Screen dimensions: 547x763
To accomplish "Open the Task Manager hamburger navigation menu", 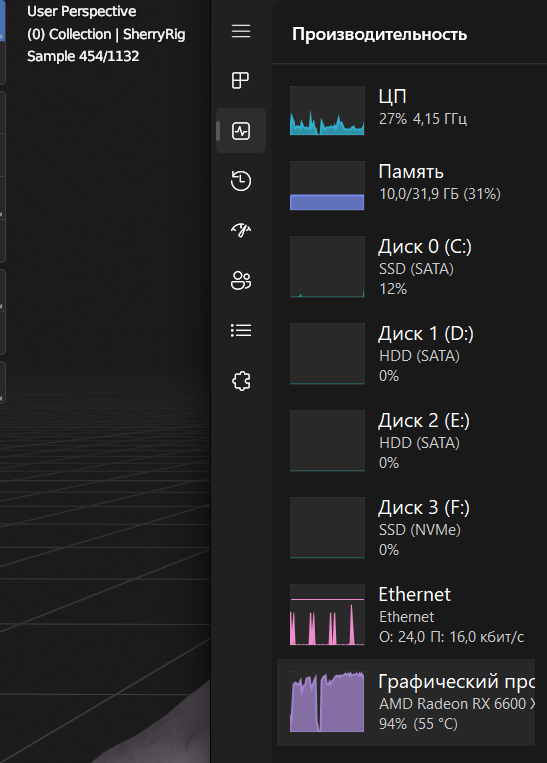I will (x=241, y=31).
